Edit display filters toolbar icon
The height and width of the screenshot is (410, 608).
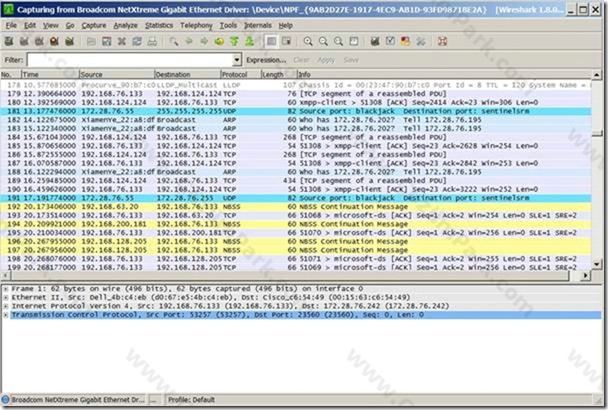(390, 41)
